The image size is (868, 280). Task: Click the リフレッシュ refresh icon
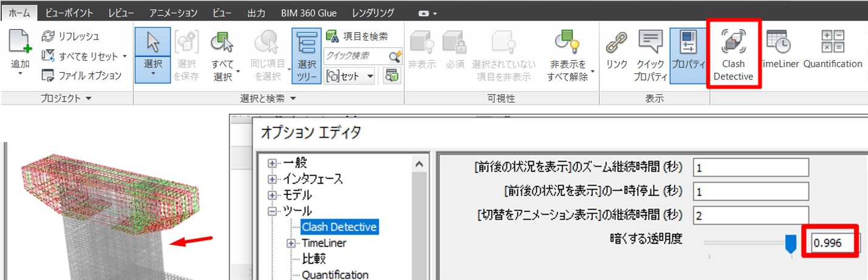pyautogui.click(x=49, y=36)
